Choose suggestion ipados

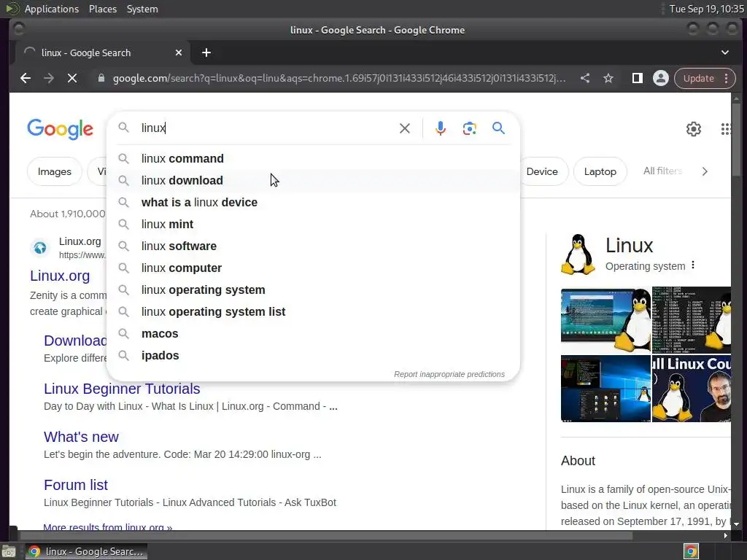314,356
